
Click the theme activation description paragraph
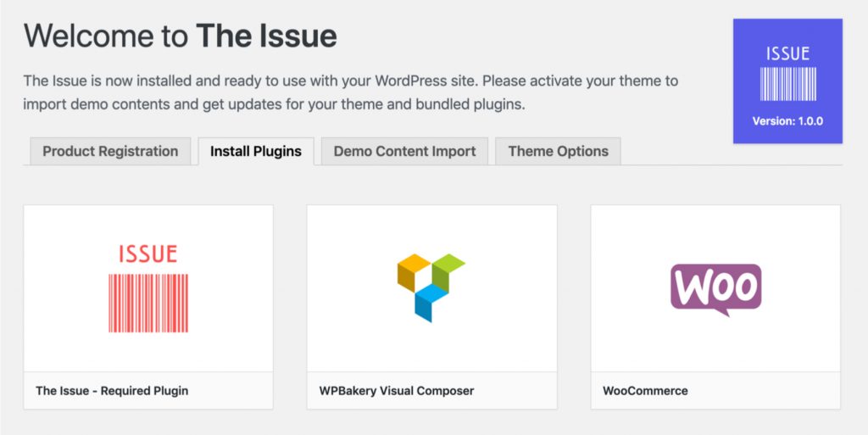point(350,92)
